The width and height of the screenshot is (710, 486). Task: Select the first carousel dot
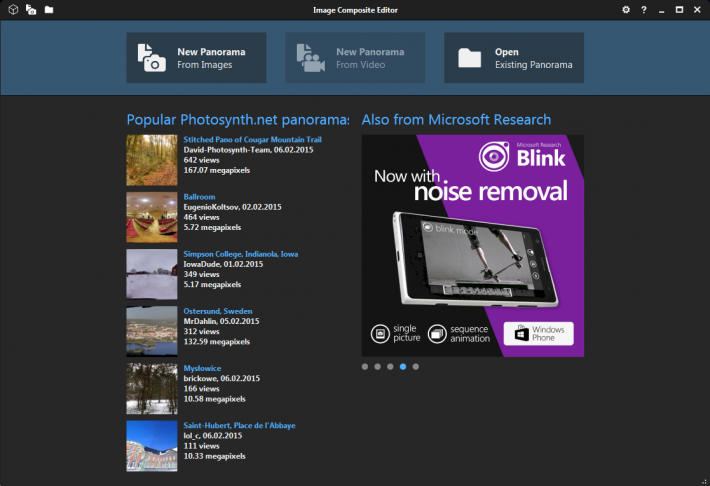[365, 367]
